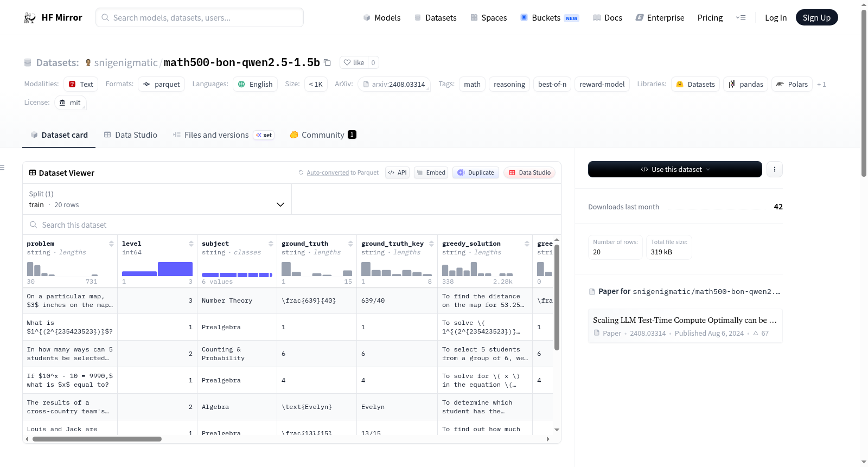Upvote the paper with the 67 triangle

761,333
